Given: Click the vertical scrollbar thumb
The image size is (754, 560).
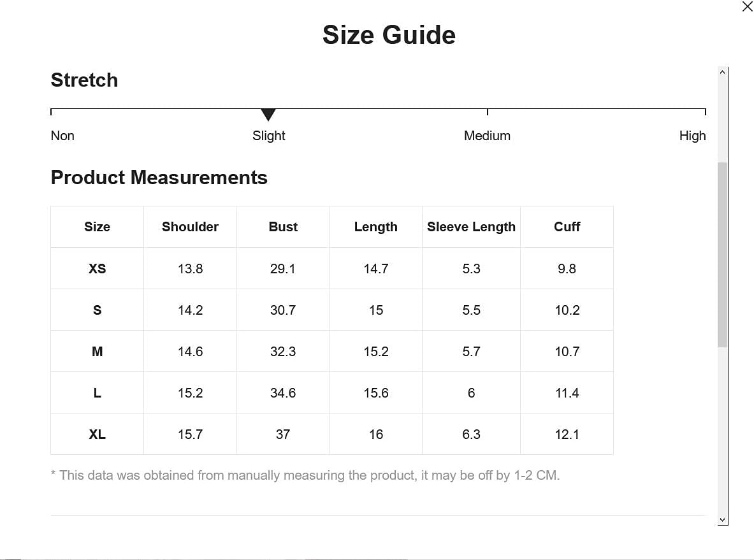Looking at the screenshot, I should click(x=722, y=255).
